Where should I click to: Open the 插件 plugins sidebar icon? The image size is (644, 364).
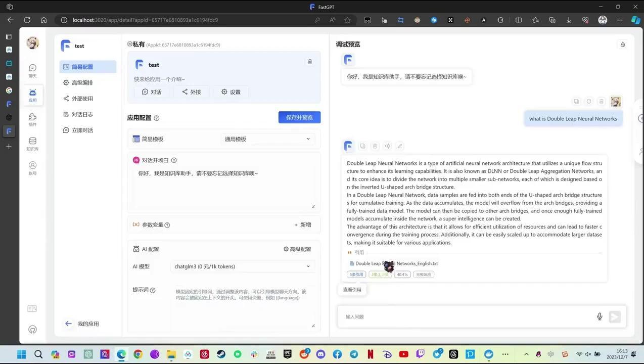point(32,120)
